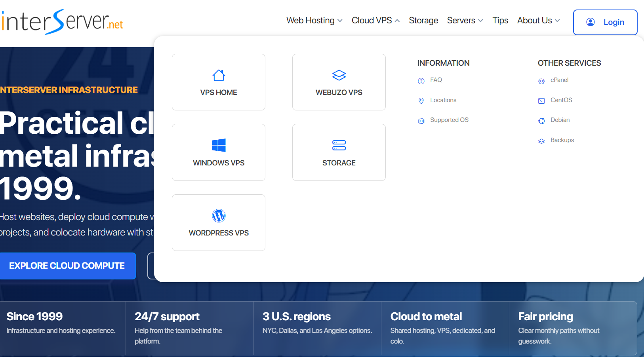Collapse the Cloud VPS chevron
The width and height of the screenshot is (644, 357).
(x=397, y=21)
